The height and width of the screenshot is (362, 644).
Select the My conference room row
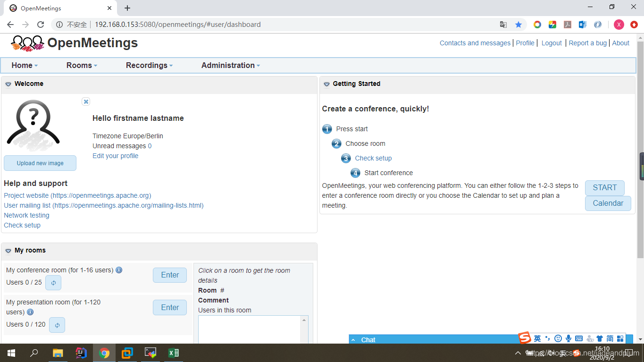(x=97, y=277)
